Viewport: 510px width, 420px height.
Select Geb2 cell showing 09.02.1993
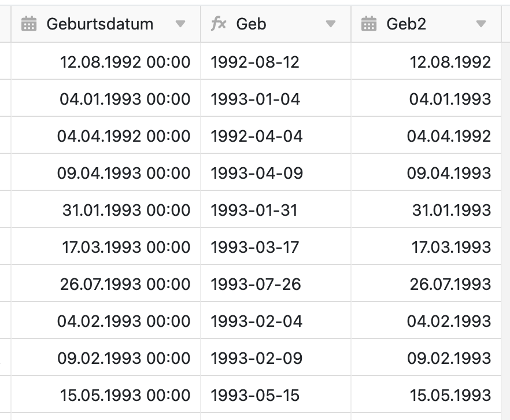(449, 358)
